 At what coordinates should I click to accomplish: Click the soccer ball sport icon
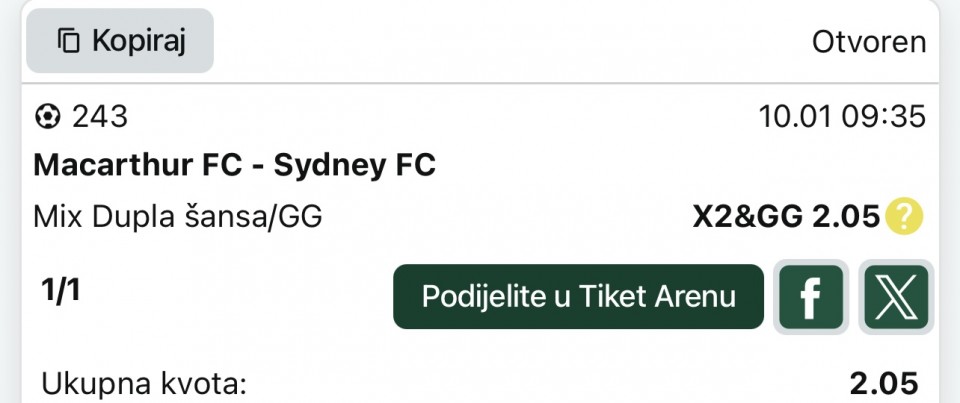47,117
